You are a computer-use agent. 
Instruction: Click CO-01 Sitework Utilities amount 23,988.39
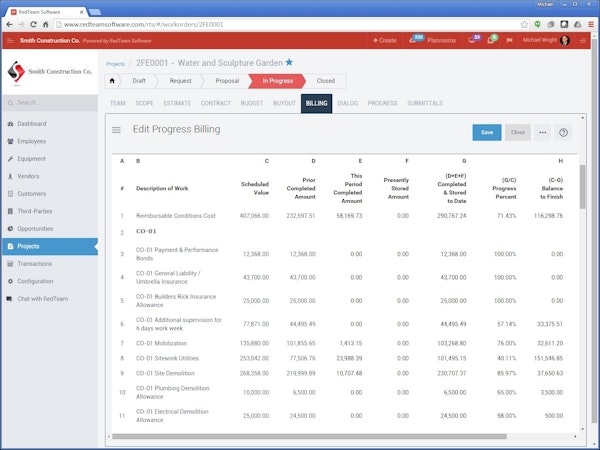coord(349,359)
